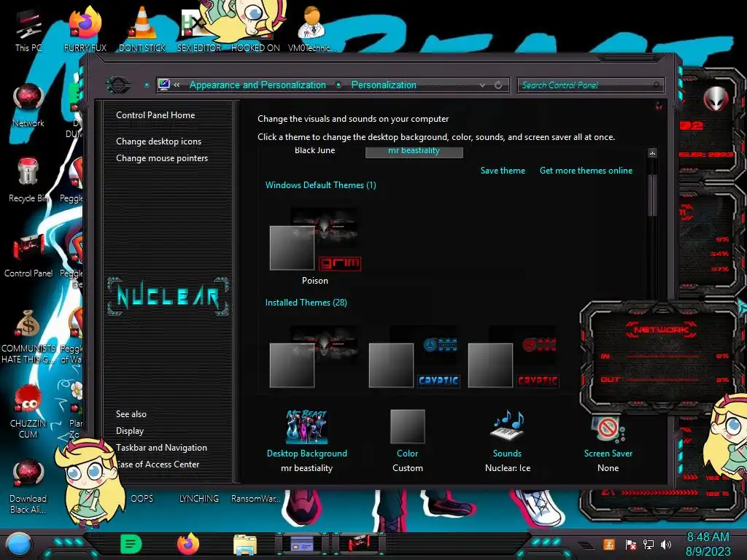
Task: Open Taskbar and Navigation link
Action: [x=161, y=448]
